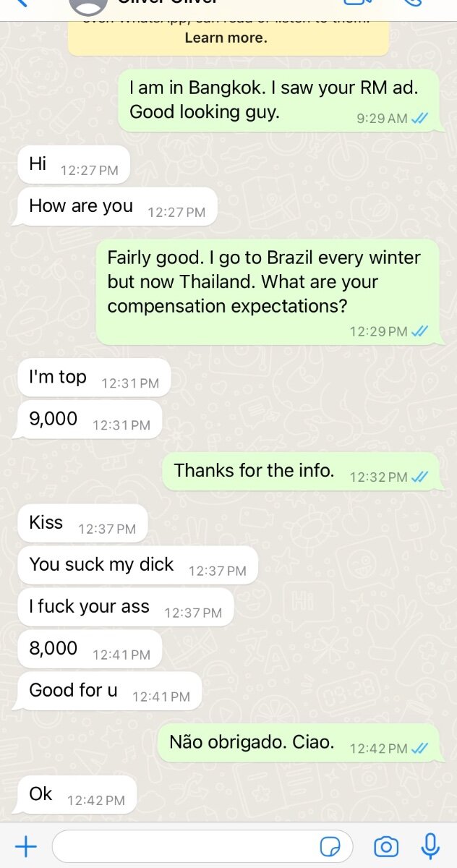457x868 pixels.
Task: Tap the "Ok" message bubble
Action: [x=77, y=795]
